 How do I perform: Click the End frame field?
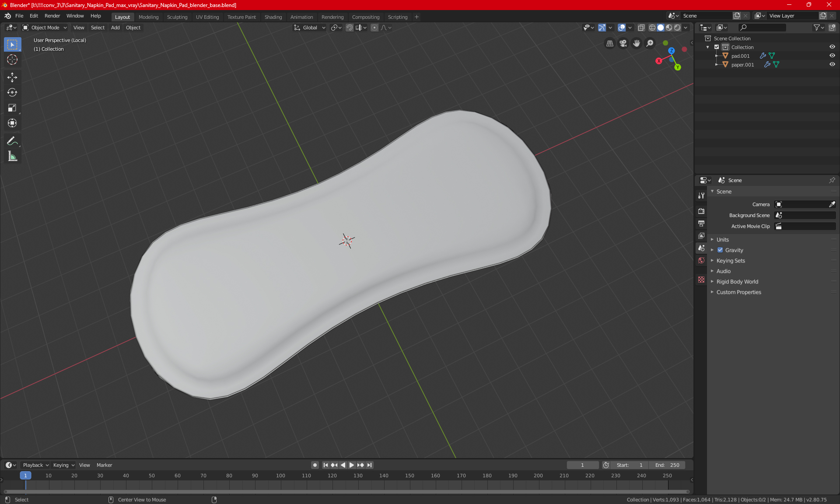pyautogui.click(x=667, y=465)
